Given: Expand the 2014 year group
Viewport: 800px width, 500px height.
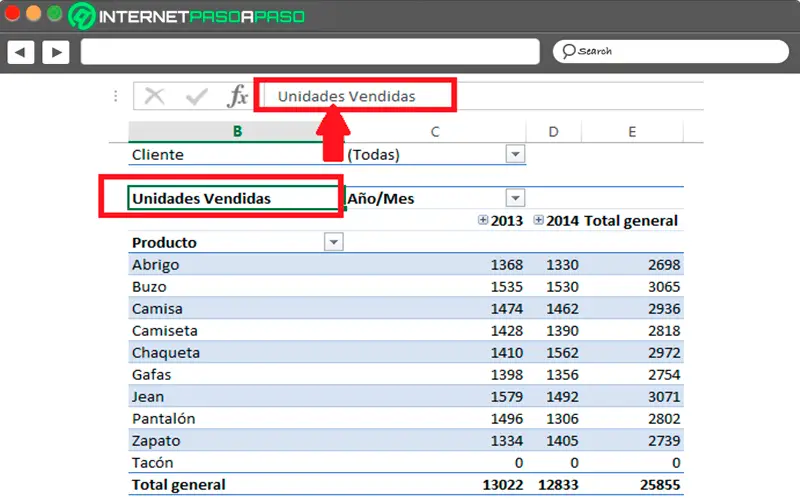Looking at the screenshot, I should [538, 220].
